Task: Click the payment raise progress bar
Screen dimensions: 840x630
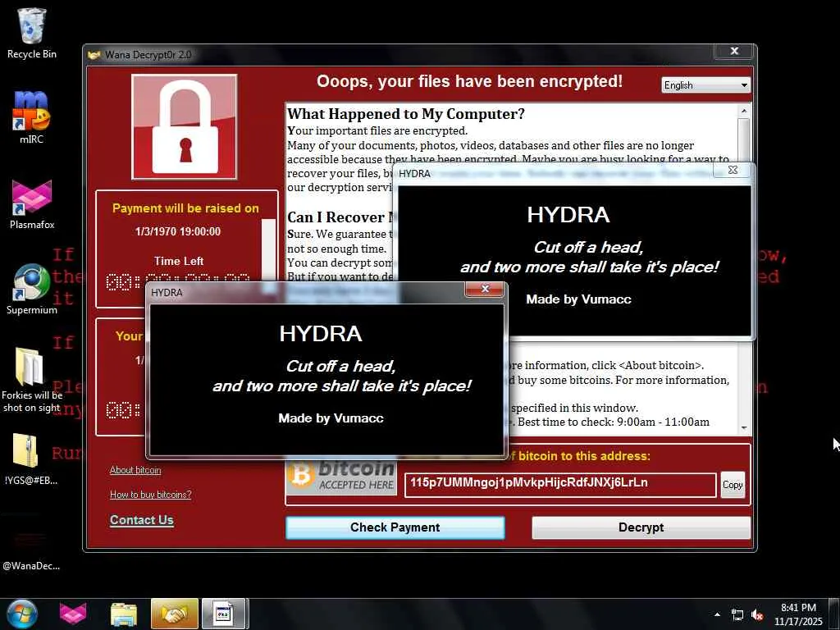Action: [268, 252]
